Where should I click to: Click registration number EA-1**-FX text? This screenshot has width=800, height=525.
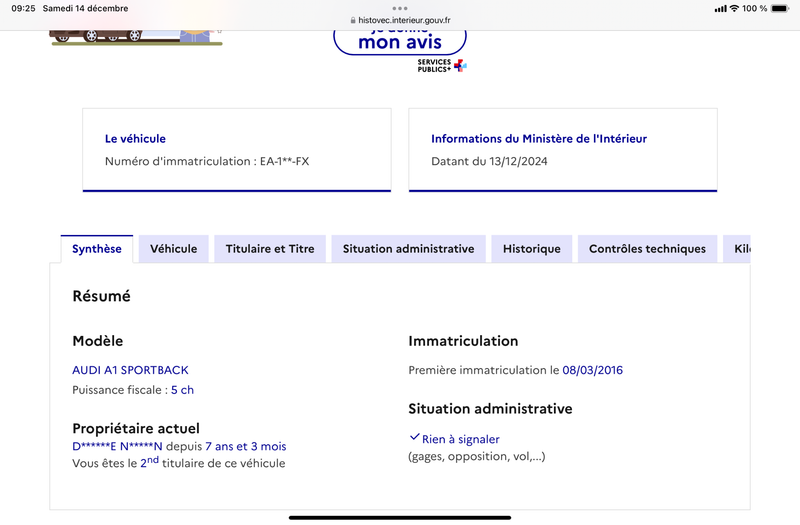click(284, 161)
